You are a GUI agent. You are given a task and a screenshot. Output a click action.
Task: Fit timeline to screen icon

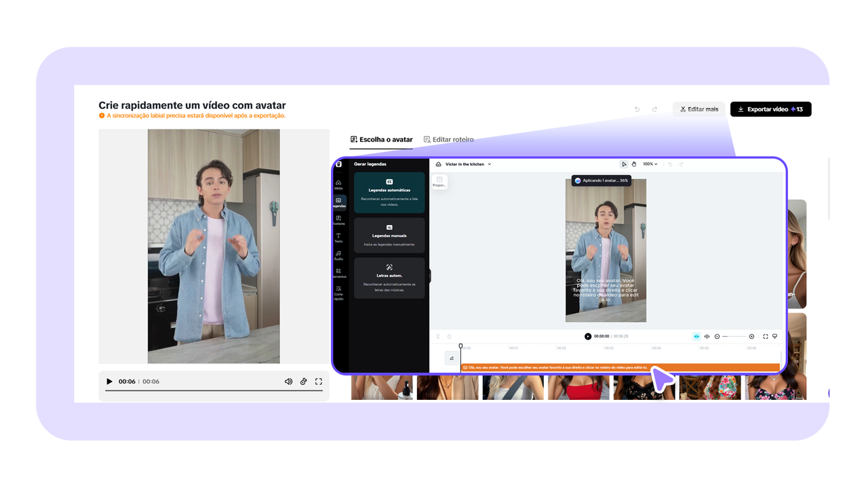click(x=766, y=336)
